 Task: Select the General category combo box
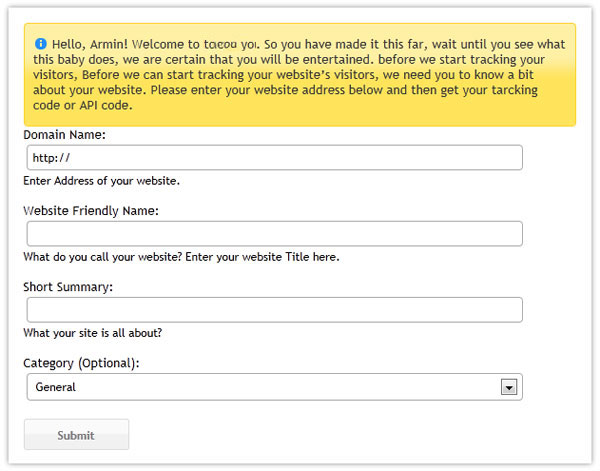(274, 387)
